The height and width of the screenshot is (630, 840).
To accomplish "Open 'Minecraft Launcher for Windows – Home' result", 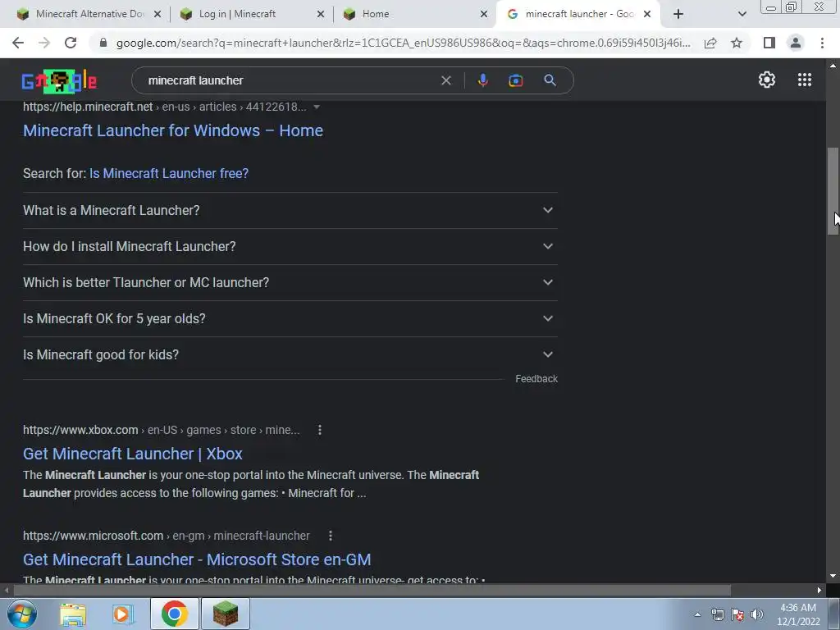I will pos(173,130).
